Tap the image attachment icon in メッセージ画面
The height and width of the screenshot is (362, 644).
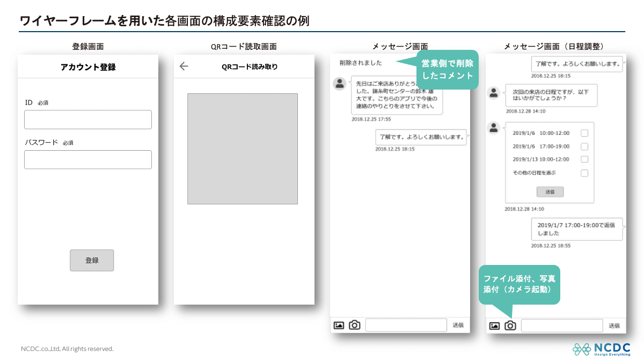tap(339, 325)
